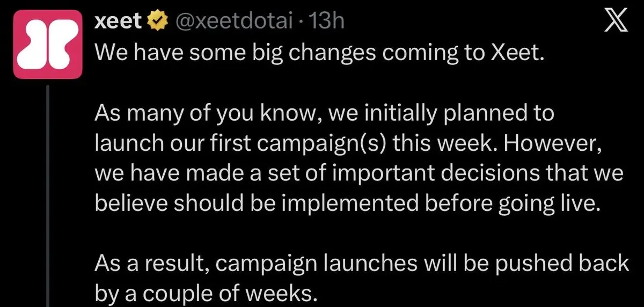The image size is (644, 307).
Task: Open the xeet display name profile link
Action: coord(119,21)
